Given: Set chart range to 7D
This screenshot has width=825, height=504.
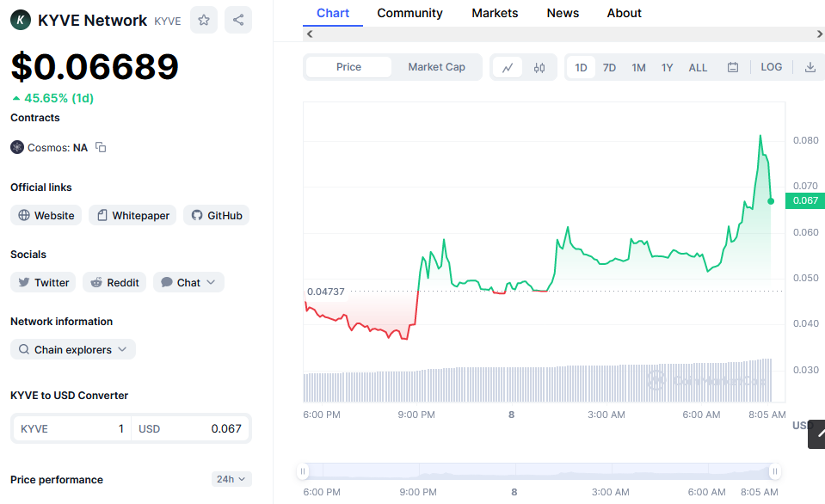Looking at the screenshot, I should (x=609, y=67).
